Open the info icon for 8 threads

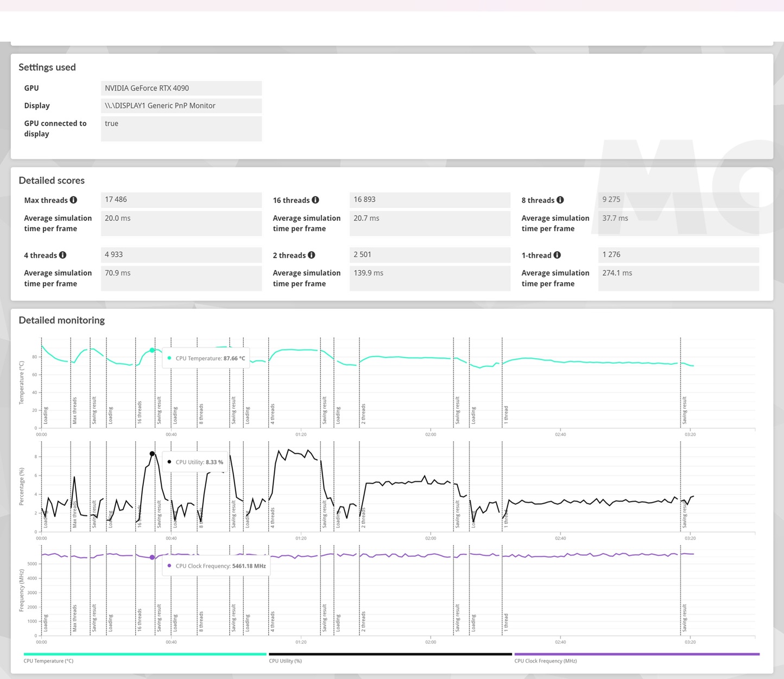[x=560, y=200]
